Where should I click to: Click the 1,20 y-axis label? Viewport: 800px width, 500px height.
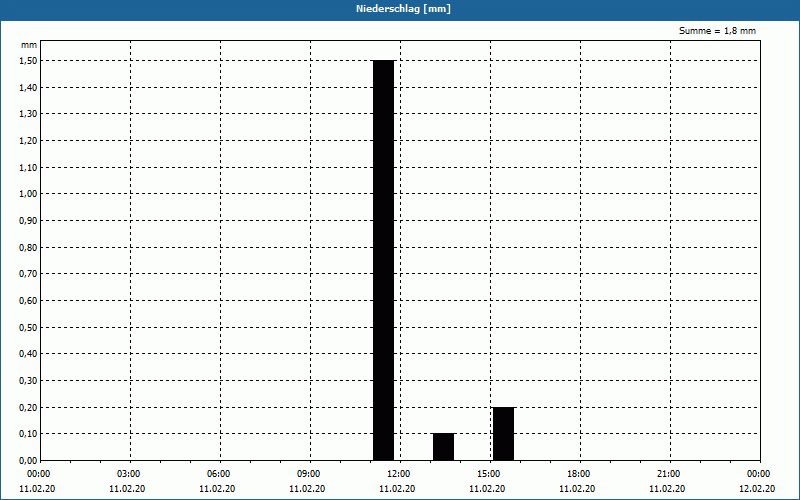click(28, 141)
